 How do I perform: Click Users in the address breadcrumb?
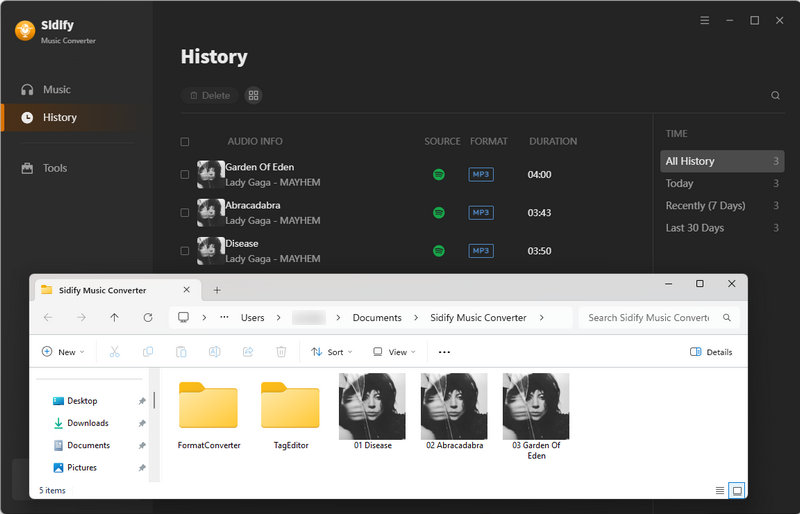[x=253, y=317]
